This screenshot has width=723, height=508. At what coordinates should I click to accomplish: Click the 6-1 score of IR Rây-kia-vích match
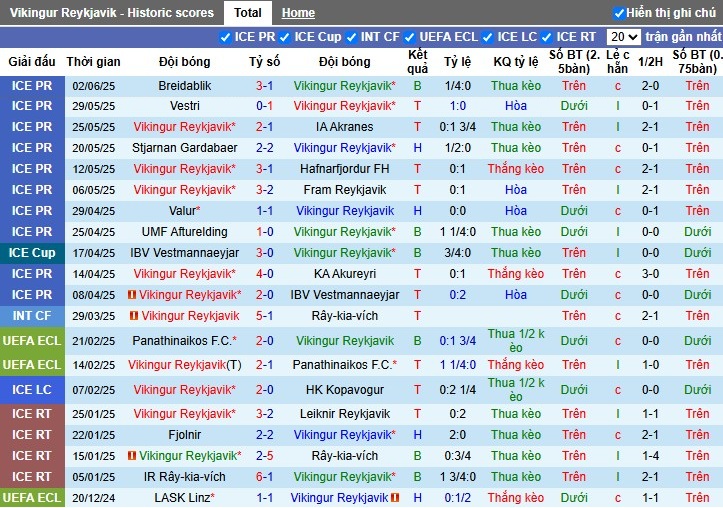pos(265,476)
